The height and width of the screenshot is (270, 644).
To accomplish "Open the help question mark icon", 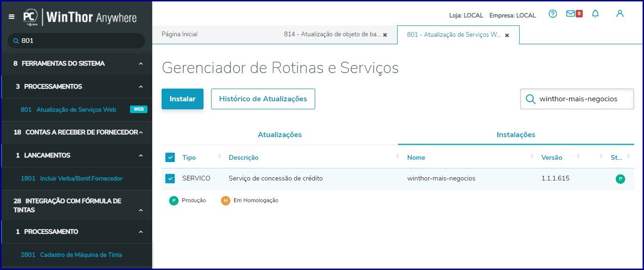I will click(553, 14).
